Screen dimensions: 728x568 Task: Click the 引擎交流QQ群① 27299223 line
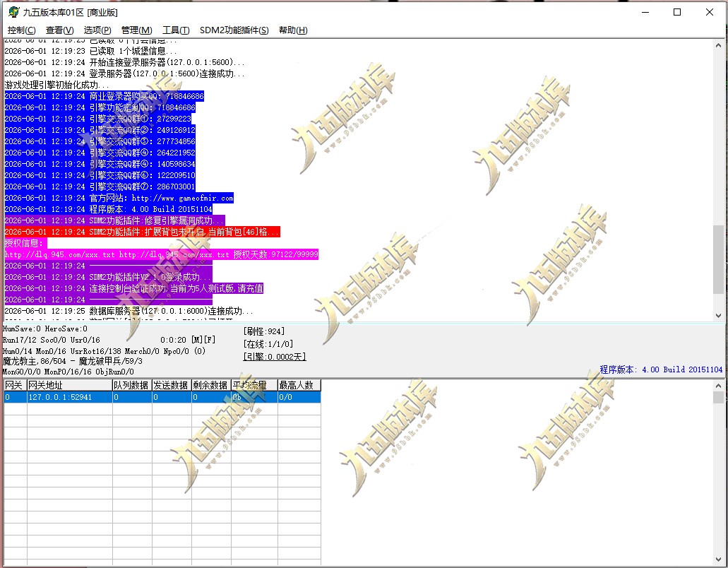pos(98,119)
